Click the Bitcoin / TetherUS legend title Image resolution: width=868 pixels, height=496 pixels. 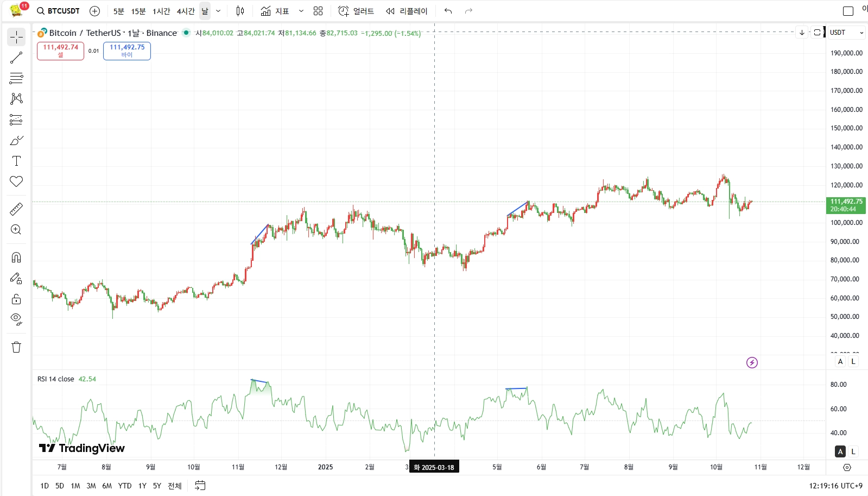click(x=113, y=33)
